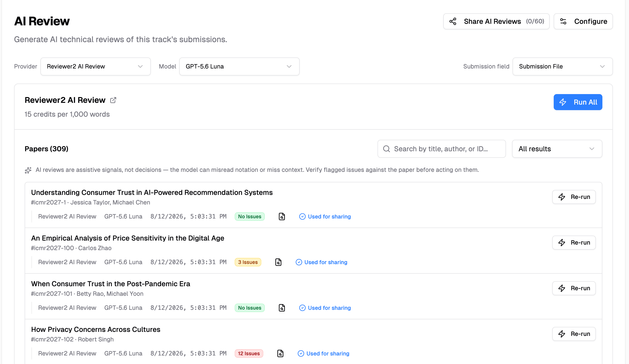The image size is (629, 364).
Task: View review document for icmr2027-102 paper
Action: (x=280, y=353)
